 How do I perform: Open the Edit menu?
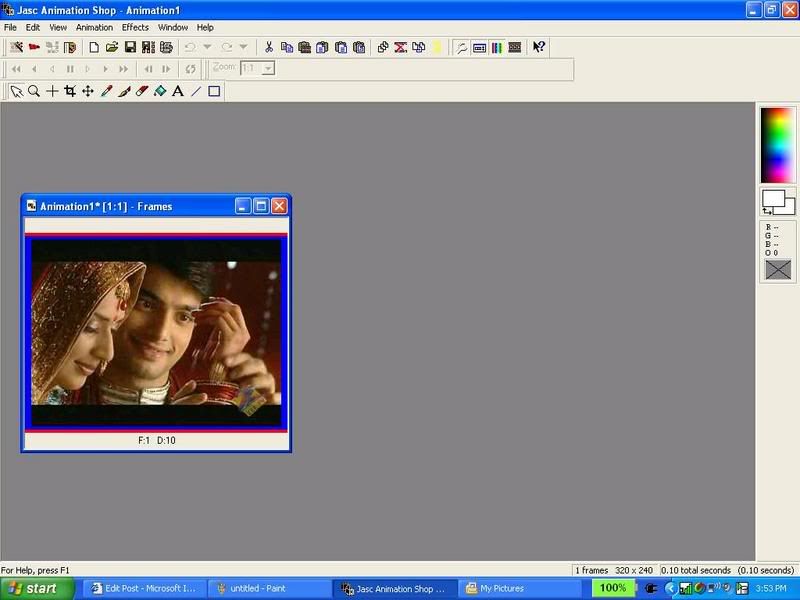[x=33, y=28]
